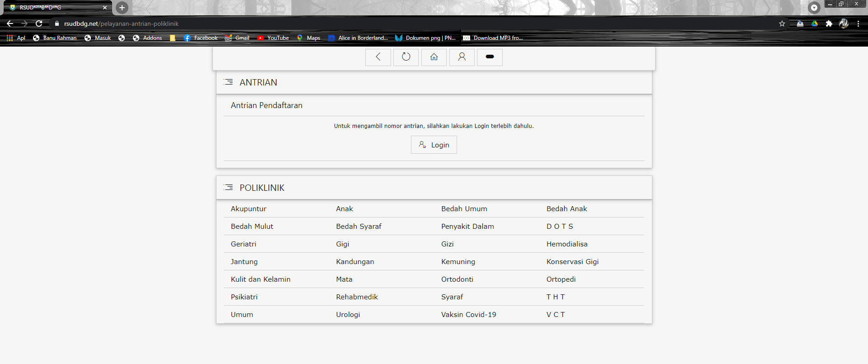Open the Maps bookmark
Screen dimensions: 868x364
click(x=308, y=38)
